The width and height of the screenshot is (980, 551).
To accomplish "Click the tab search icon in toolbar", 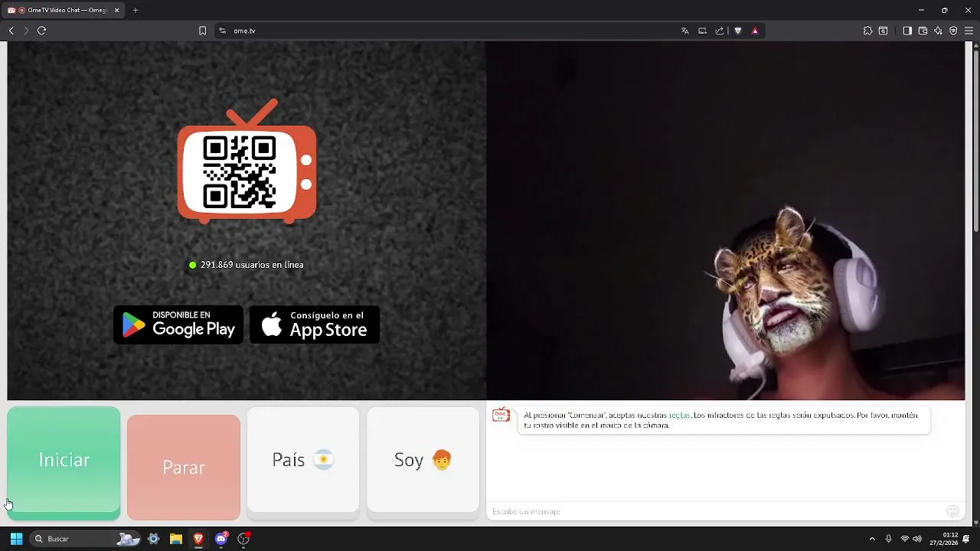I will tap(883, 31).
